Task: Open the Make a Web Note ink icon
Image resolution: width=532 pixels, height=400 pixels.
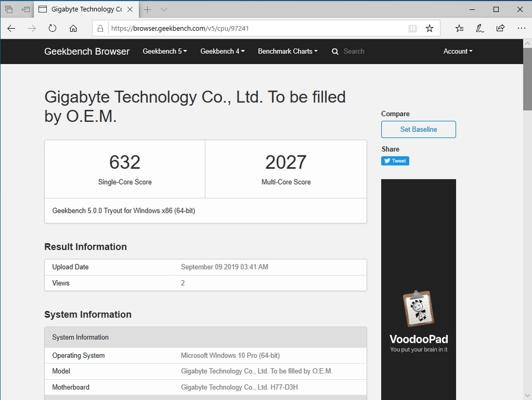Action: (x=480, y=29)
